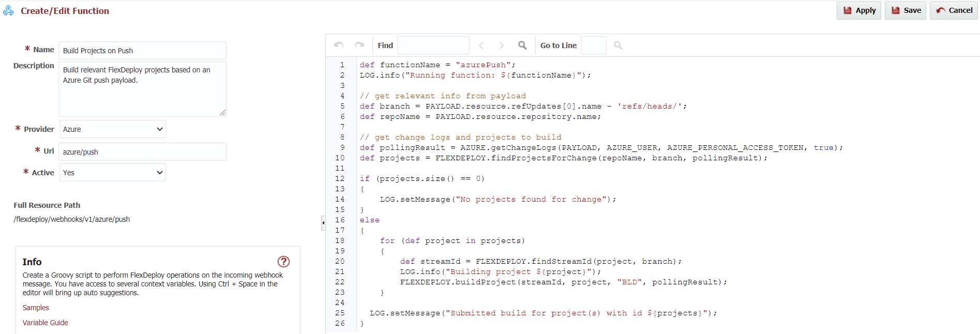
Task: Click line 'def projects = FLEXDEPLOY.findProjectsForChange'
Action: coord(564,158)
